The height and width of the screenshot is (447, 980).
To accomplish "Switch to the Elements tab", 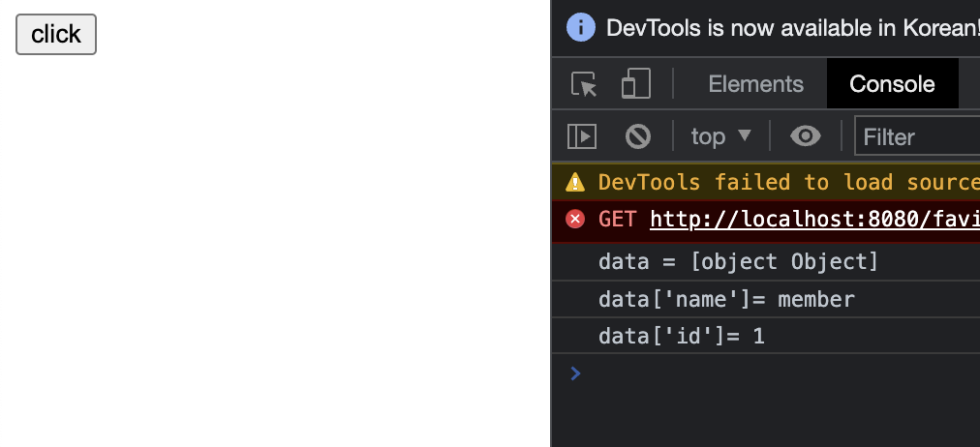I will [755, 84].
